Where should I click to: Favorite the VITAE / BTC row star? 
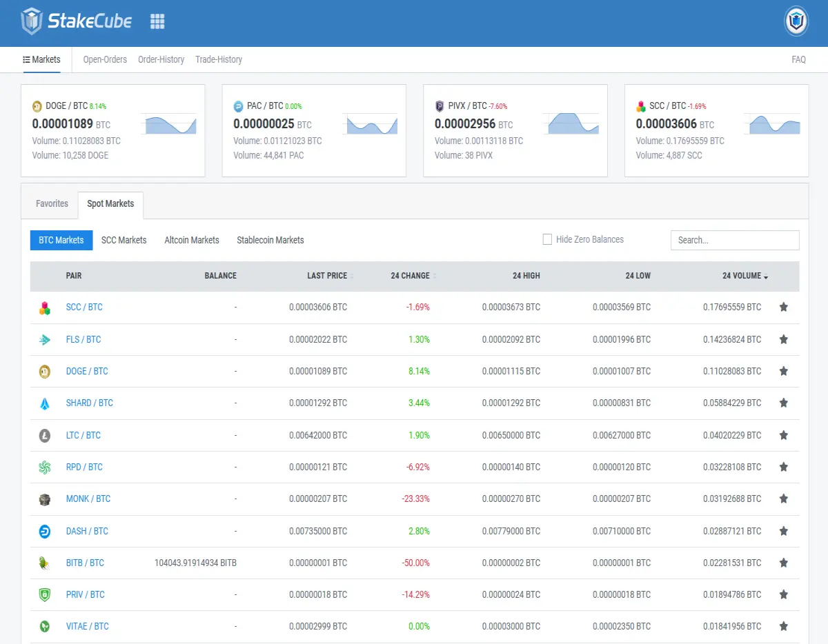click(784, 626)
